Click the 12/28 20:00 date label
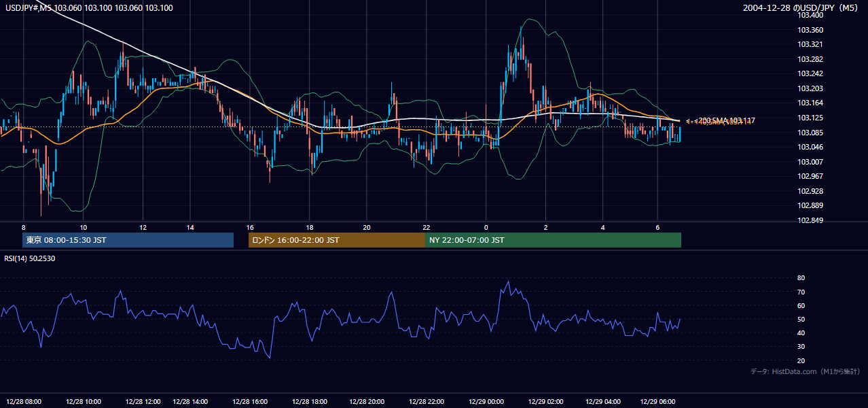868x408 pixels. click(367, 401)
